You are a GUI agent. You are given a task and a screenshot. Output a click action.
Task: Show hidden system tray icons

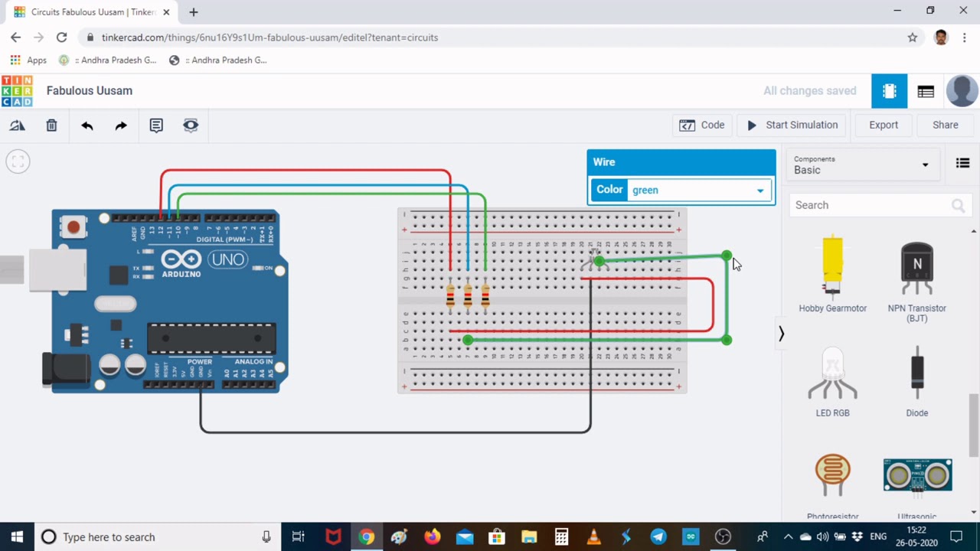788,536
